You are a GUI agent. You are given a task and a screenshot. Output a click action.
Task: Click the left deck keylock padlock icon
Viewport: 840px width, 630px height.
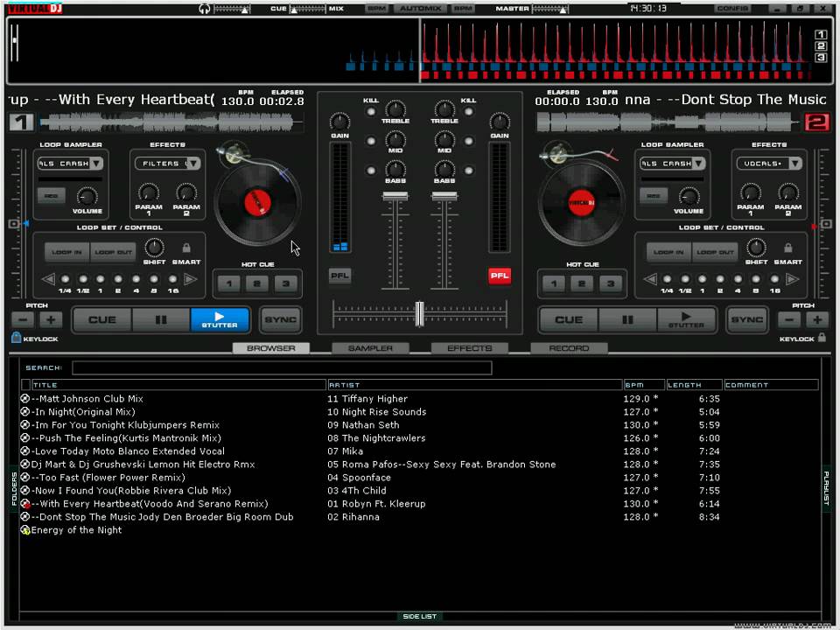(16, 338)
